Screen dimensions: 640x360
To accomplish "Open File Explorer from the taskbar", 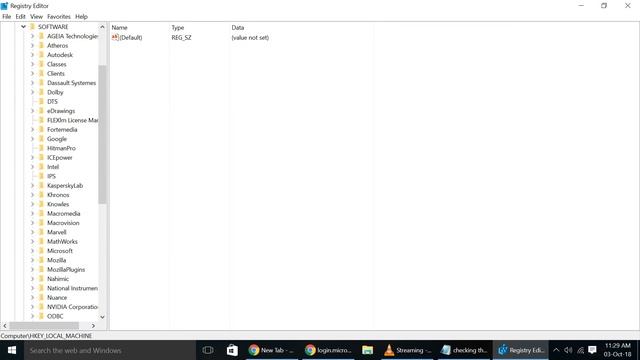I will click(367, 350).
